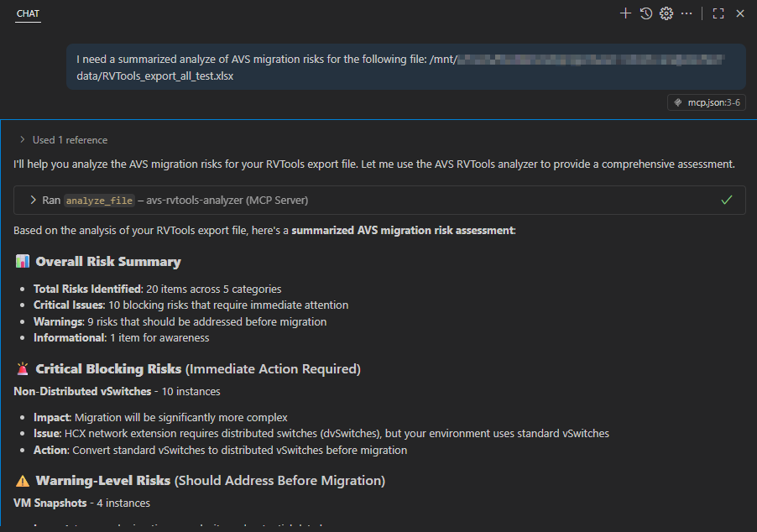This screenshot has height=532, width=757.
Task: Click the Warnings 9 risks bullet
Action: [180, 321]
